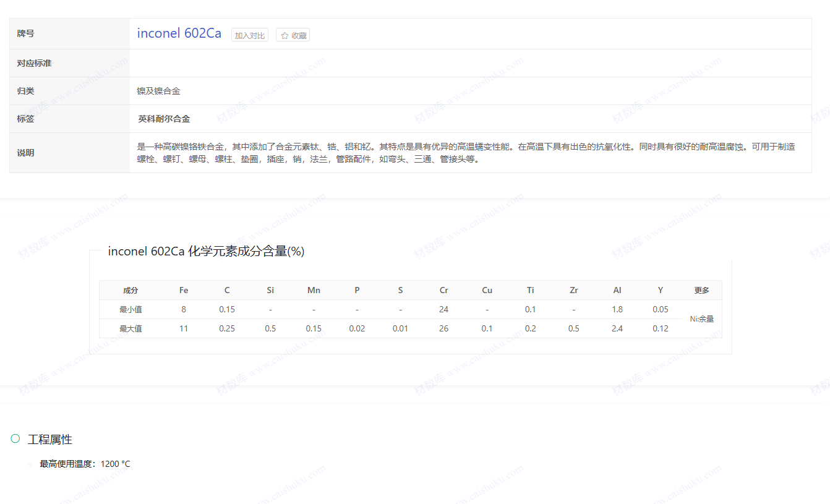The width and height of the screenshot is (830, 504).
Task: Click the Cr column header
Action: tap(443, 290)
